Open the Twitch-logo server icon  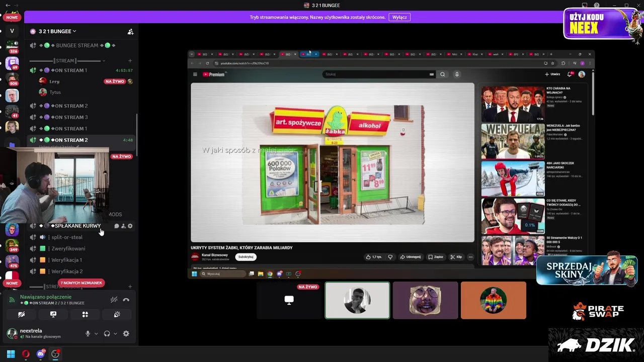click(12, 63)
